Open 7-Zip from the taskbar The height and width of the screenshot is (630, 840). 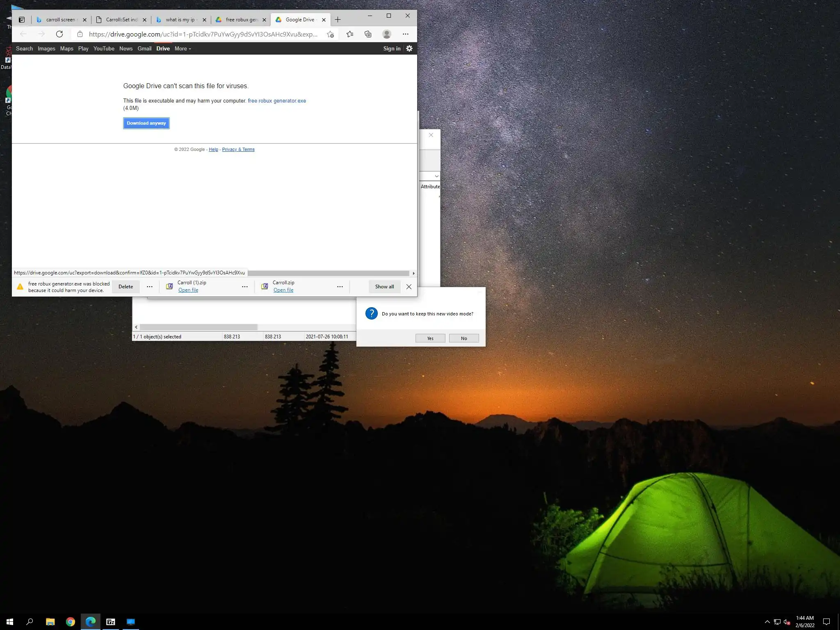(111, 622)
